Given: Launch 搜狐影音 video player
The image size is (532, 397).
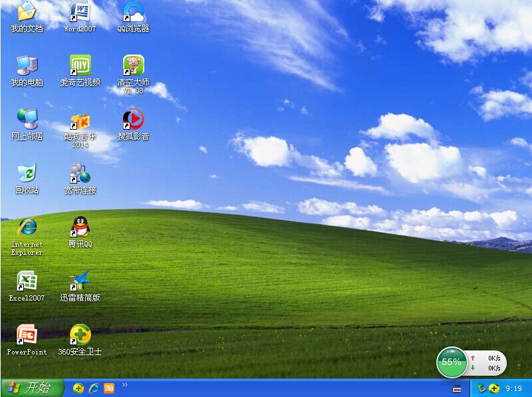Looking at the screenshot, I should click(x=132, y=121).
